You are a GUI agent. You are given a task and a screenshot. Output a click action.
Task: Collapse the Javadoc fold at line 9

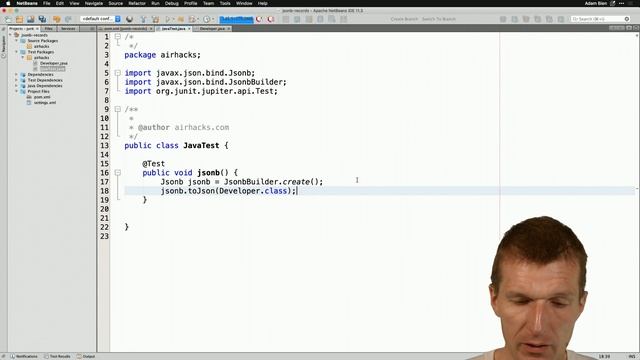point(118,109)
